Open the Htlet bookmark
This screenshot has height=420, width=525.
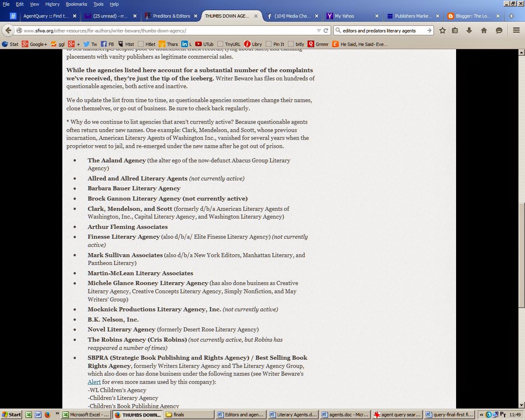pyautogui.click(x=146, y=44)
